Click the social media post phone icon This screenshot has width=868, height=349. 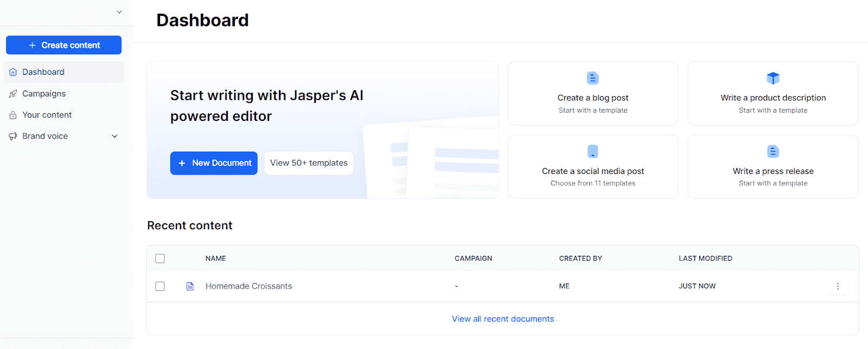point(592,151)
